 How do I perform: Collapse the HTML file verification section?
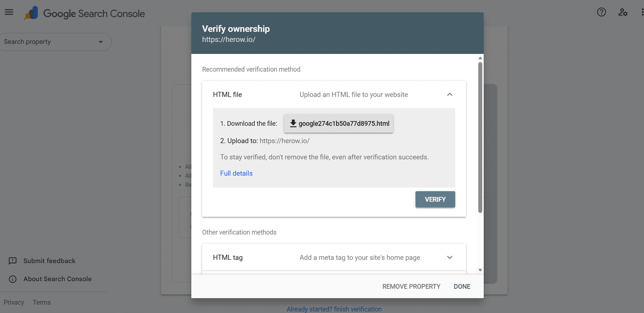click(450, 94)
